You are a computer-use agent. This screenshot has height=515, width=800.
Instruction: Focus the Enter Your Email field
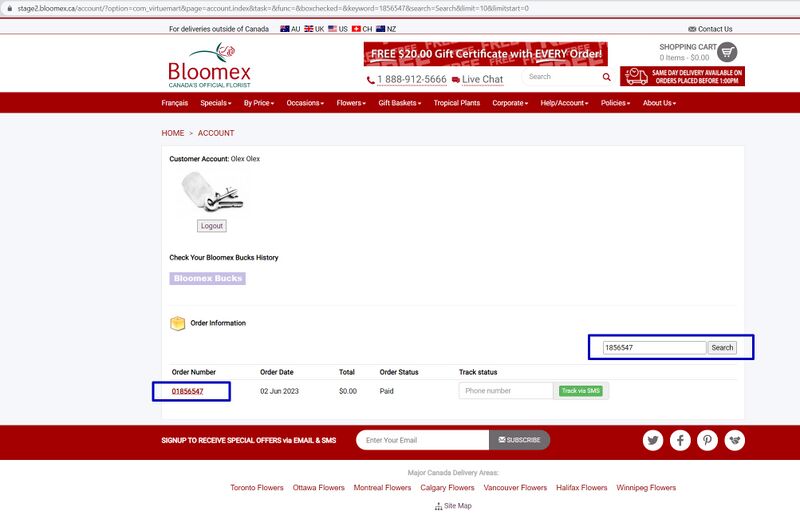pyautogui.click(x=423, y=440)
